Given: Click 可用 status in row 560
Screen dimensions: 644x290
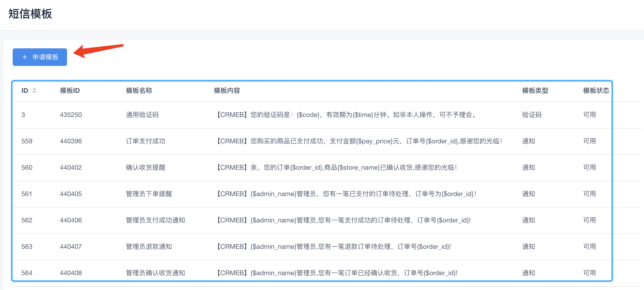Looking at the screenshot, I should (x=590, y=168).
